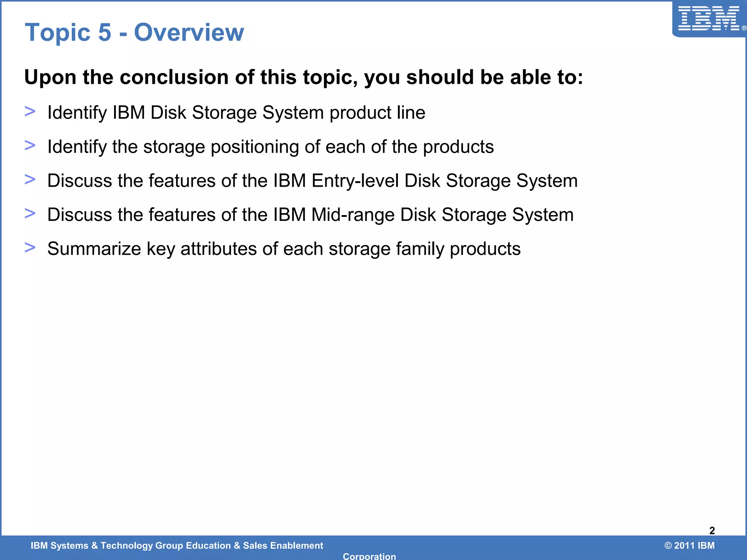Click the slide page number 2

(x=712, y=530)
